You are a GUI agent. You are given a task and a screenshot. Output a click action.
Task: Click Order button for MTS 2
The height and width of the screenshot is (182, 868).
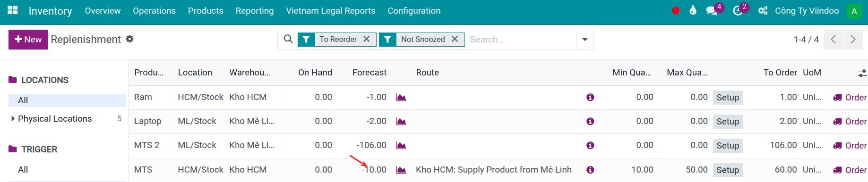click(850, 146)
